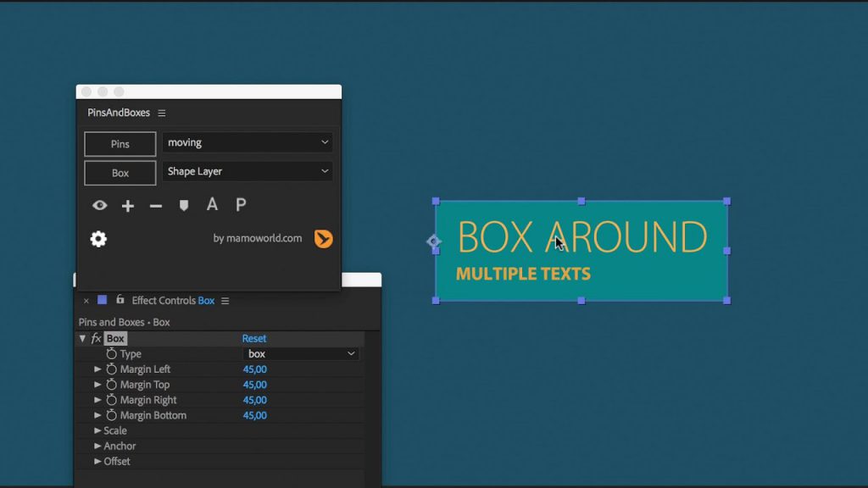Click the orange mamoworld bird logo
The height and width of the screenshot is (488, 868).
pyautogui.click(x=323, y=240)
